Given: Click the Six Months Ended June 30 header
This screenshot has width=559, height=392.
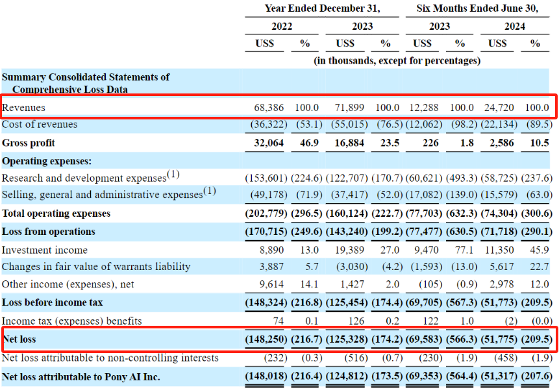Looking at the screenshot, I should [477, 8].
